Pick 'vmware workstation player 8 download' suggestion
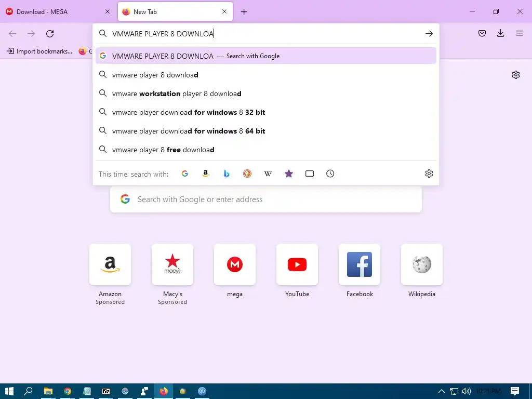The image size is (532, 399). point(266,94)
